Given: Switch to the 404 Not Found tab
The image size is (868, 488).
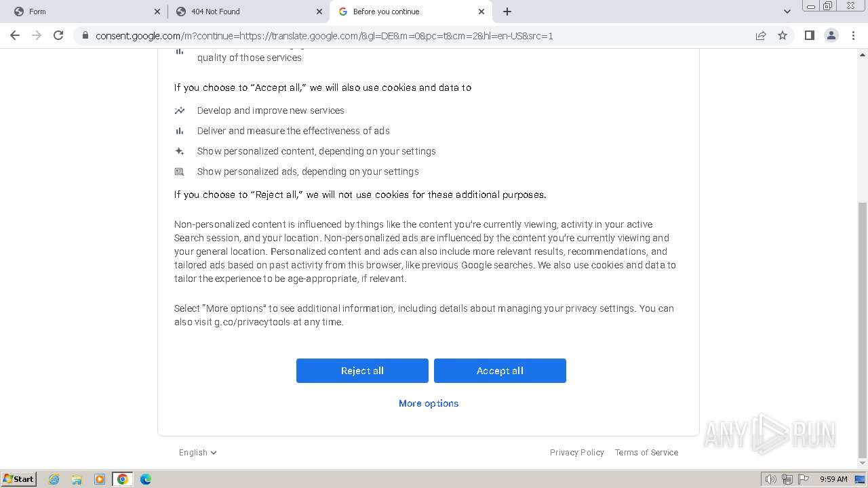Looking at the screenshot, I should click(x=244, y=12).
